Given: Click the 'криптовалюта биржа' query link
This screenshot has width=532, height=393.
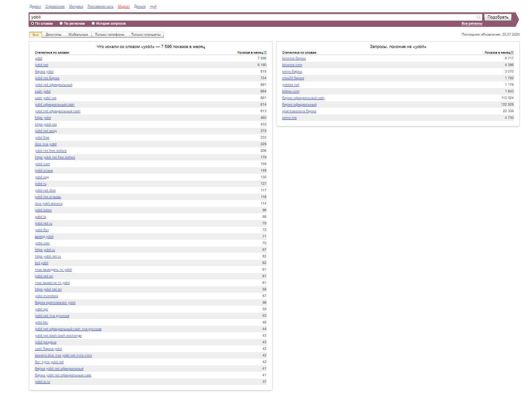Looking at the screenshot, I should coord(299,111).
